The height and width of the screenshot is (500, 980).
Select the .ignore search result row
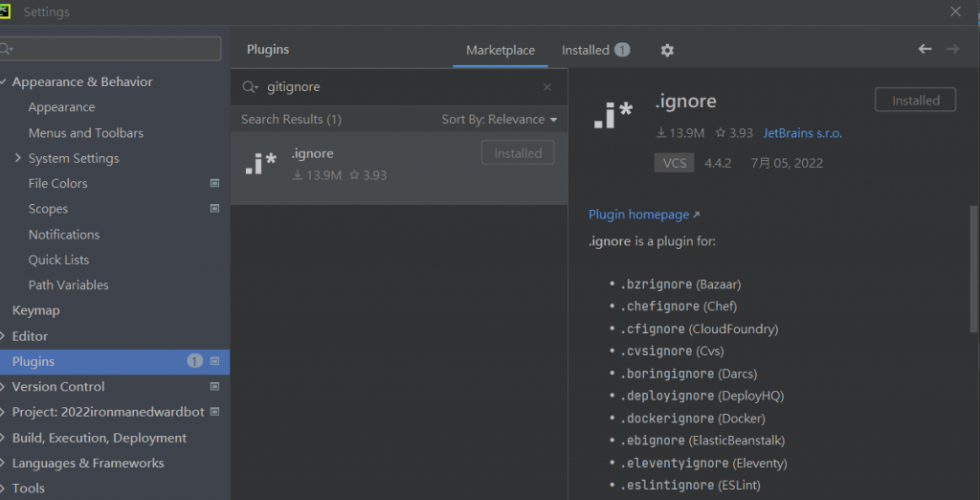point(399,168)
